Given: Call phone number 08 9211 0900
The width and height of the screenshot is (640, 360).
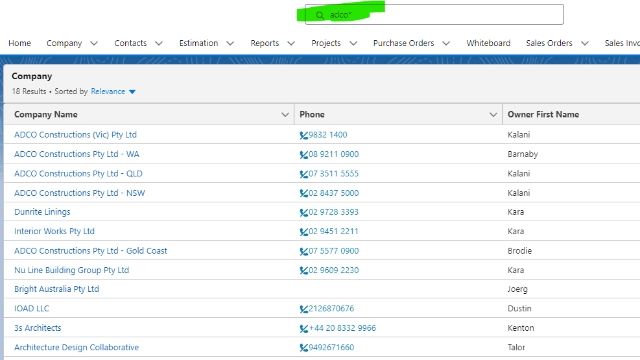Looking at the screenshot, I should coord(333,154).
